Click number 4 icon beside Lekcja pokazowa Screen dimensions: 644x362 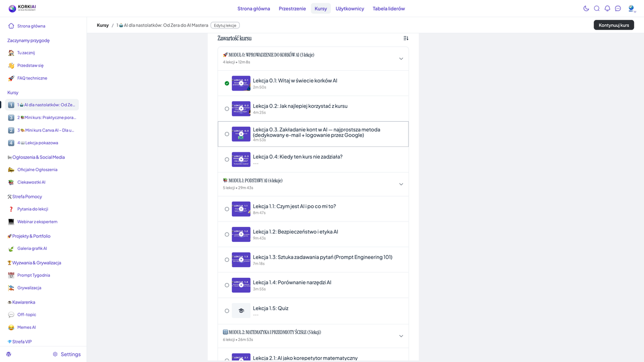11,143
